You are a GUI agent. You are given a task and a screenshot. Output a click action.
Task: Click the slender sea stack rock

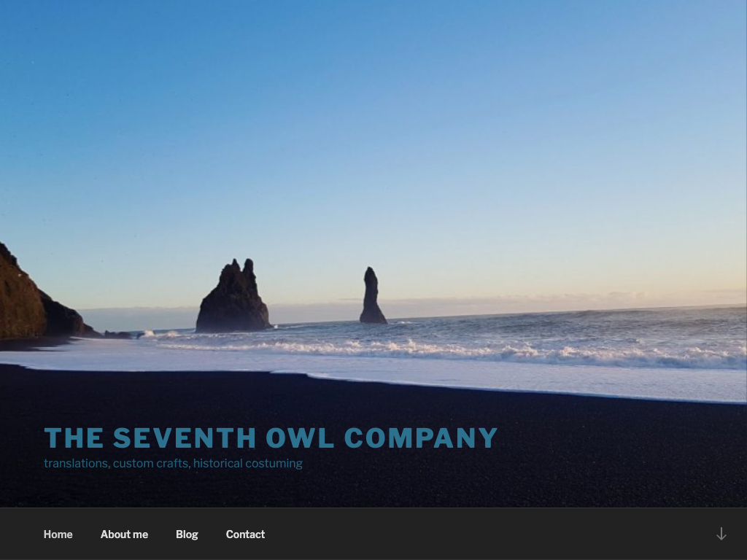click(372, 296)
